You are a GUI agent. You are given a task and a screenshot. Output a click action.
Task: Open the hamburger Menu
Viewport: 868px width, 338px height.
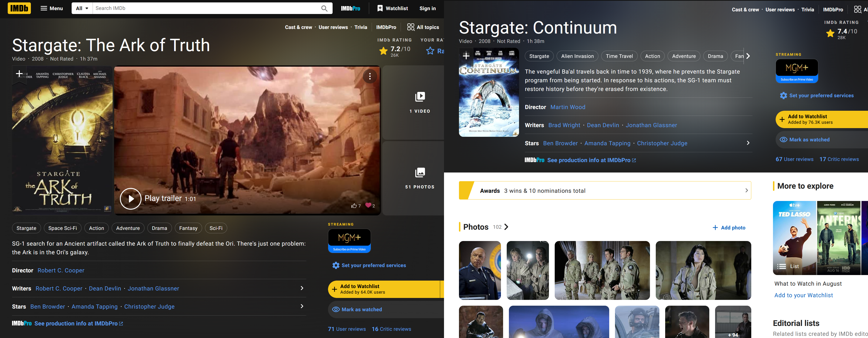click(52, 8)
